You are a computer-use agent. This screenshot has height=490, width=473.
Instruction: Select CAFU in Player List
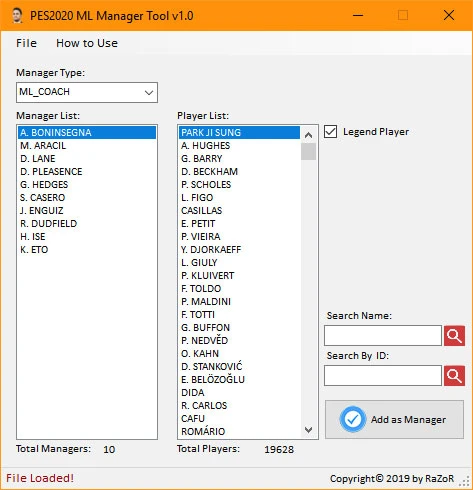click(x=240, y=418)
